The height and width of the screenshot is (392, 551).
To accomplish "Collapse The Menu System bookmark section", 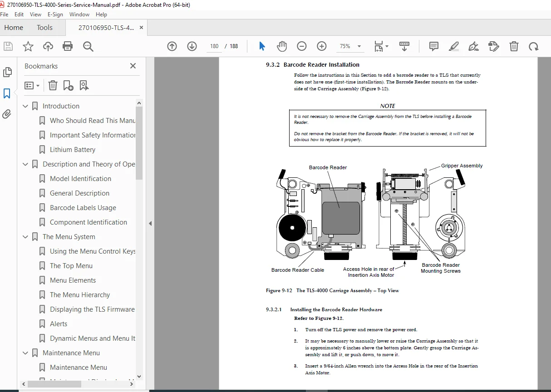I will click(x=25, y=237).
